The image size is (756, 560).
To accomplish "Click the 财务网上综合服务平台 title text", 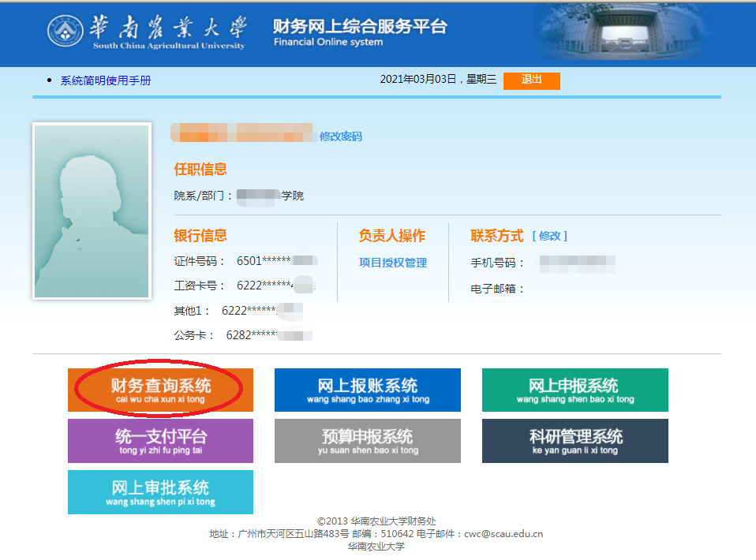I will pyautogui.click(x=360, y=26).
